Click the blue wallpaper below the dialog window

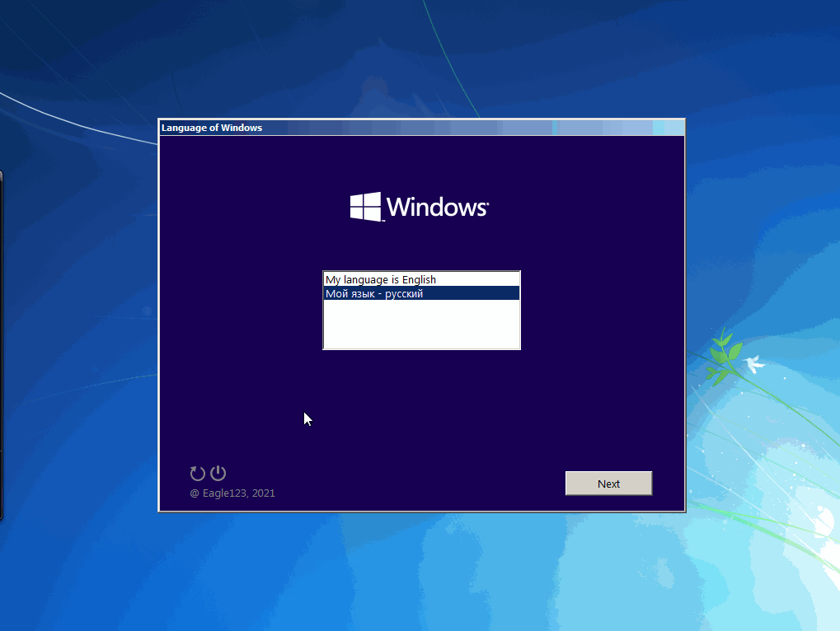click(x=420, y=568)
